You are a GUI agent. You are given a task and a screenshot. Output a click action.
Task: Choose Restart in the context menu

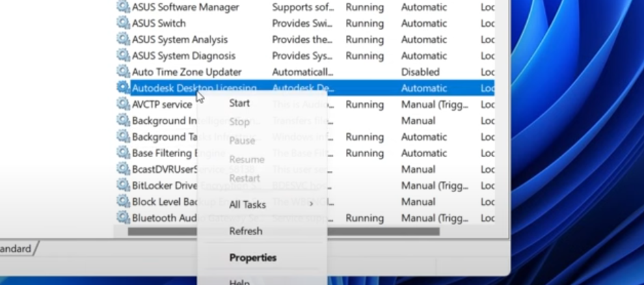(x=244, y=178)
